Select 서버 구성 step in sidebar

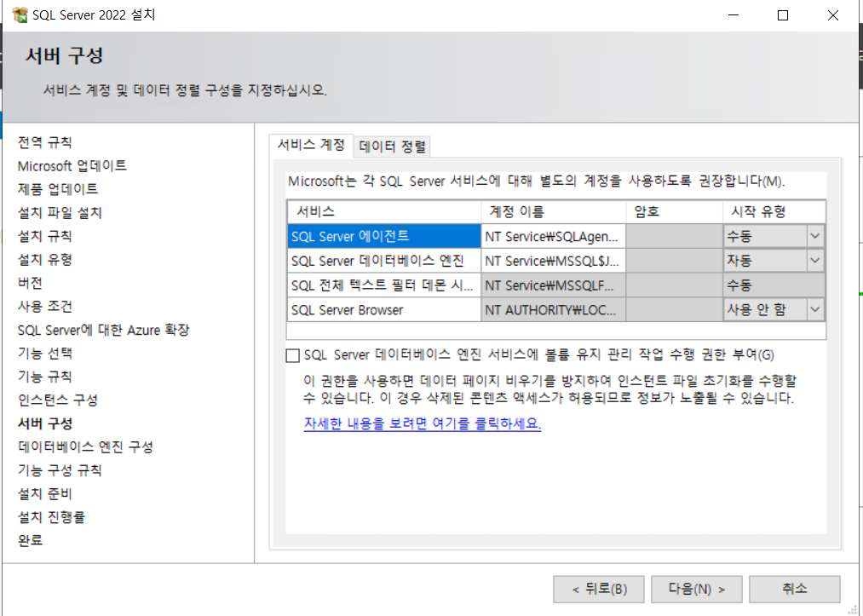point(44,423)
